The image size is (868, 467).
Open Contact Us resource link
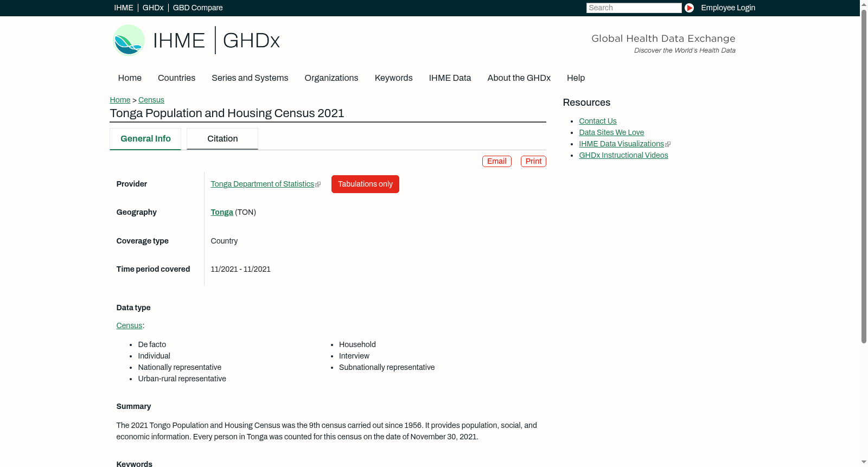click(597, 121)
